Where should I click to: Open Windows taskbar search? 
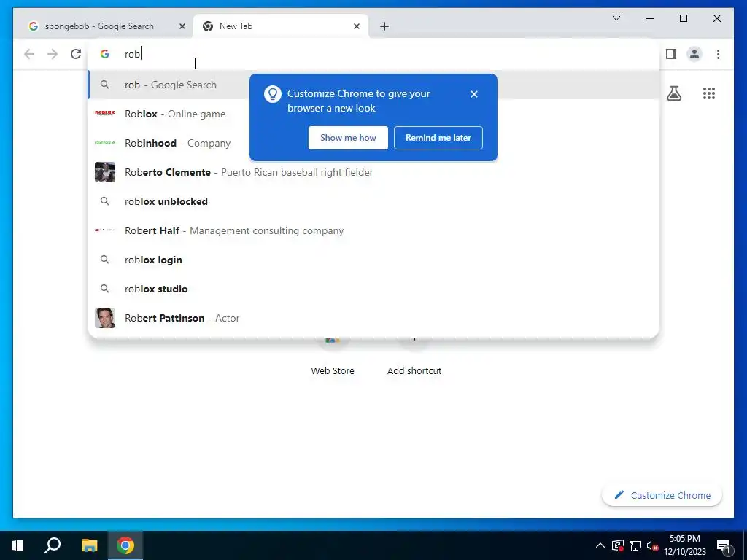[53, 545]
